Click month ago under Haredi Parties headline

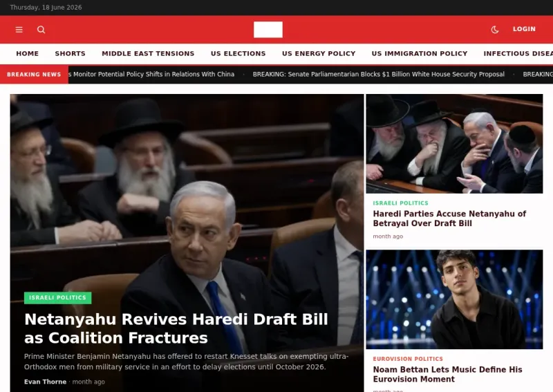coord(388,236)
